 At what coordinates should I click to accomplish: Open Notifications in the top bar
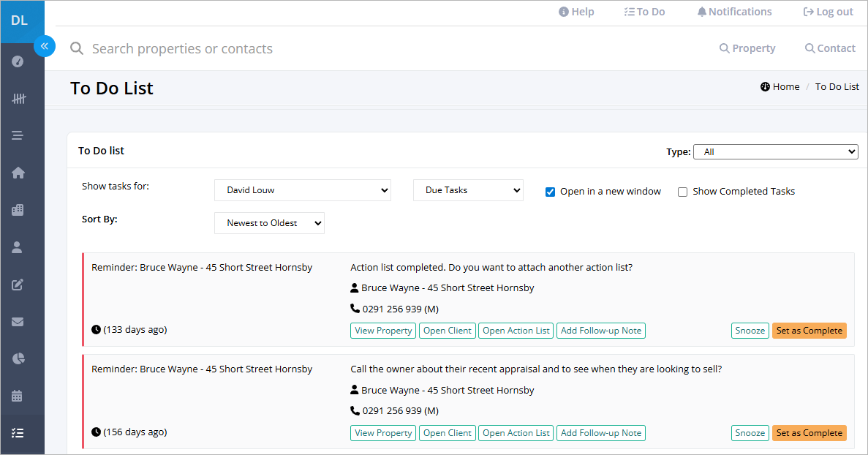[x=734, y=12]
